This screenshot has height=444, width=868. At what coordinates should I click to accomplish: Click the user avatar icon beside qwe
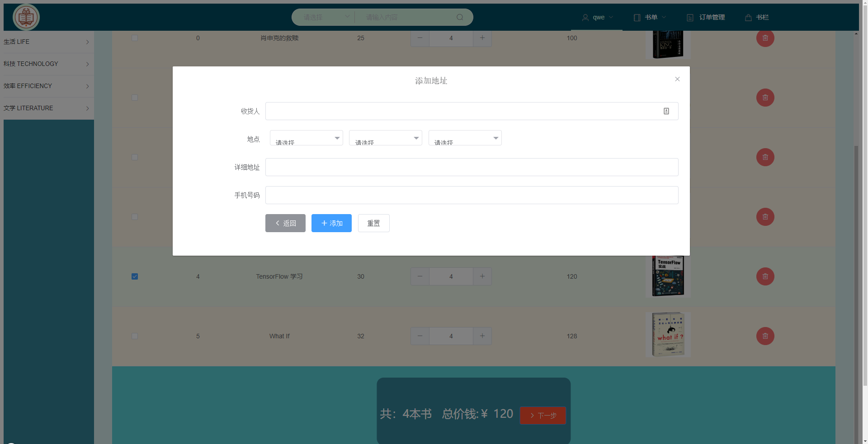pyautogui.click(x=585, y=18)
